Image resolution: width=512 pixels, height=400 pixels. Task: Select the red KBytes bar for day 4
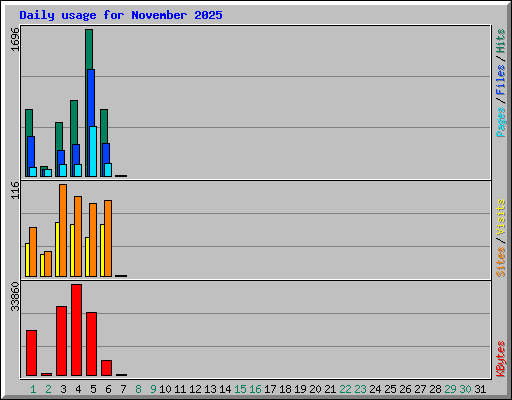pos(76,330)
